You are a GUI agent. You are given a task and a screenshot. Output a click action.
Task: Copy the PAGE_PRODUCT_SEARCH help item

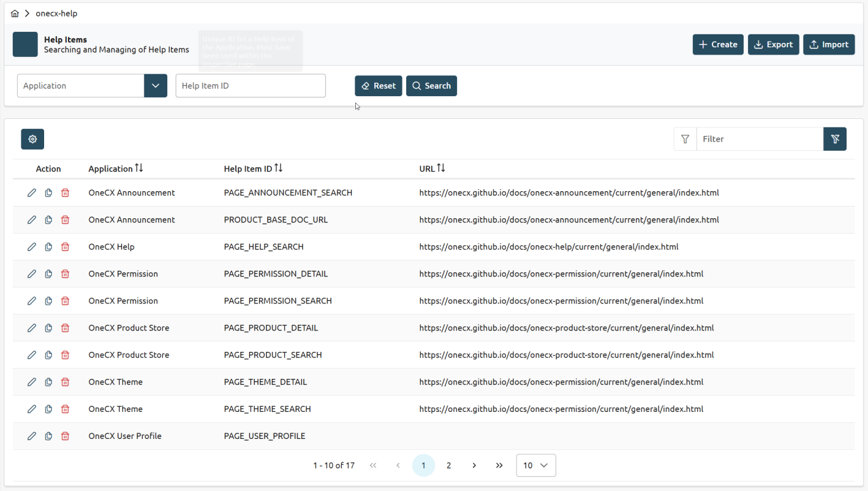click(48, 356)
